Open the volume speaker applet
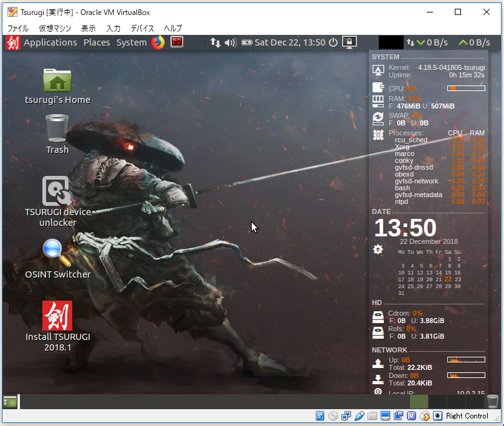The image size is (504, 426). [x=231, y=42]
